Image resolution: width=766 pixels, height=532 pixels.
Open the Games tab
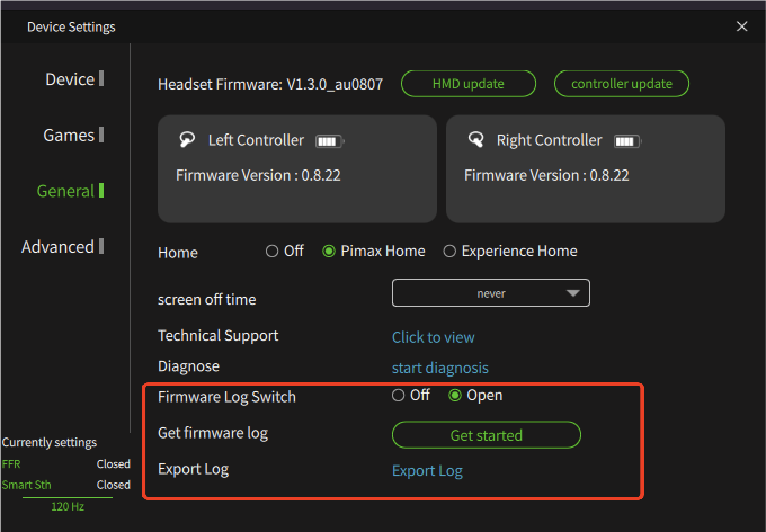73,135
